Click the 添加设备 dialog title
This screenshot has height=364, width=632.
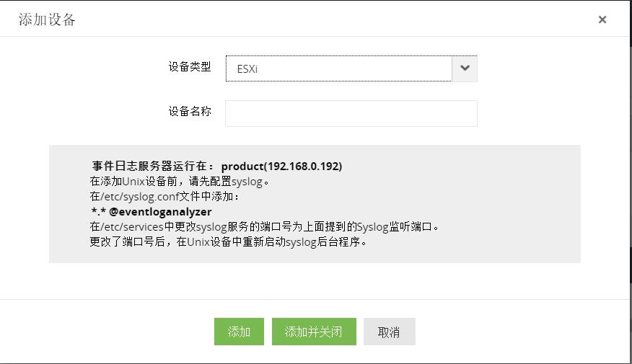tap(47, 20)
